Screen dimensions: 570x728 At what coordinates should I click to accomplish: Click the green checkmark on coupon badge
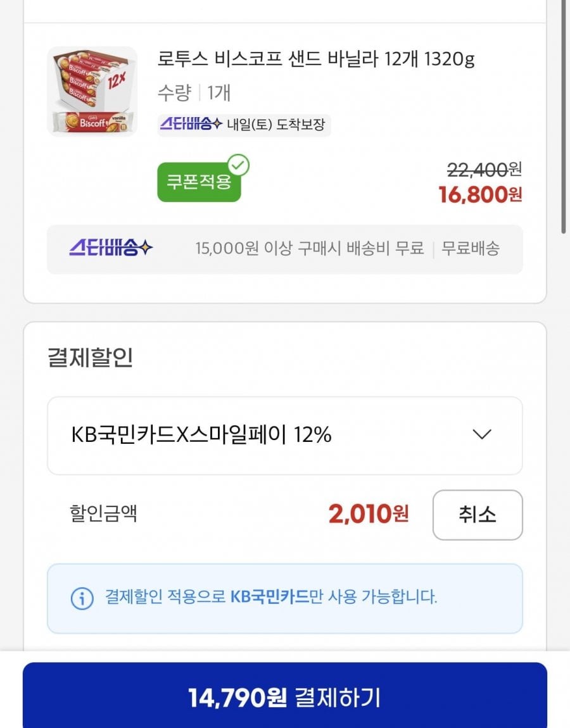click(239, 165)
